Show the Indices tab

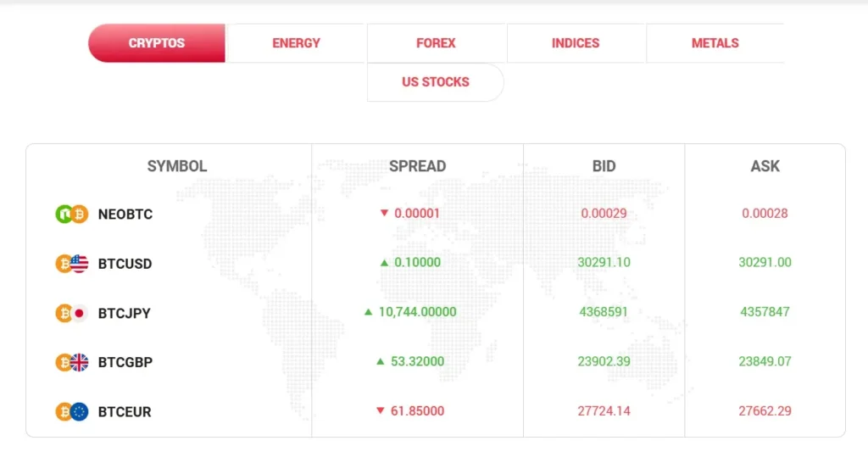pos(576,43)
